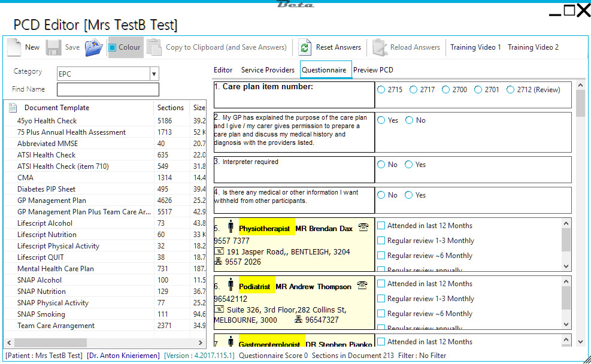Click the Reset Answers icon
The height and width of the screenshot is (364, 591).
[x=305, y=47]
